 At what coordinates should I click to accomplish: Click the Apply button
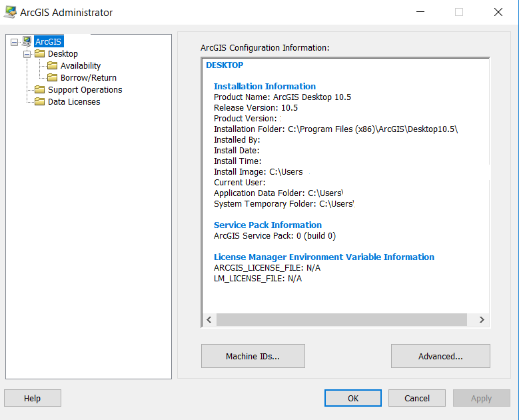tap(481, 398)
